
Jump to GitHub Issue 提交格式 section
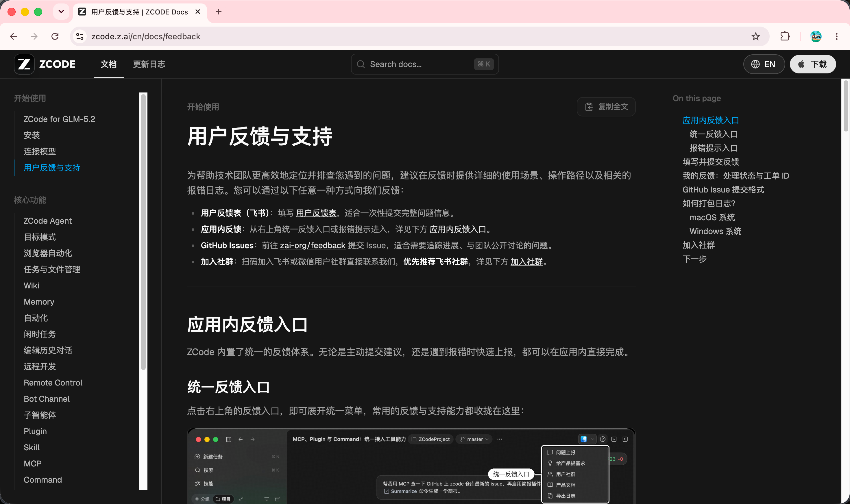[723, 190]
